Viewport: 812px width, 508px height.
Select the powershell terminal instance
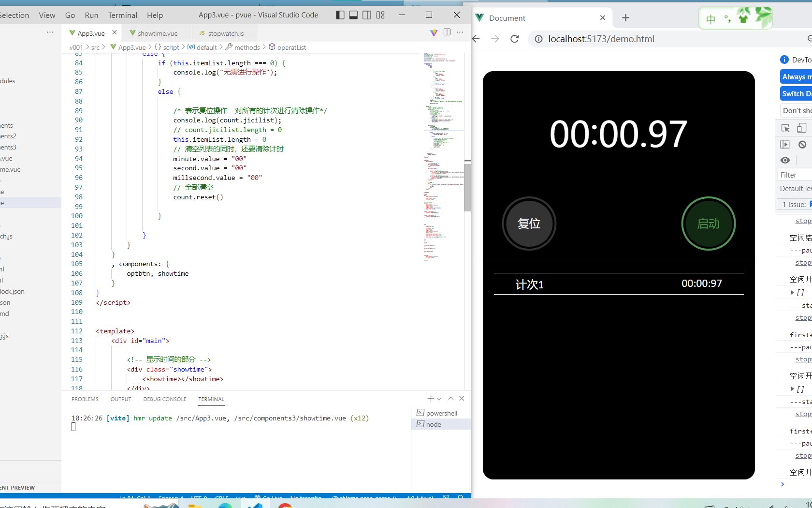click(x=441, y=413)
